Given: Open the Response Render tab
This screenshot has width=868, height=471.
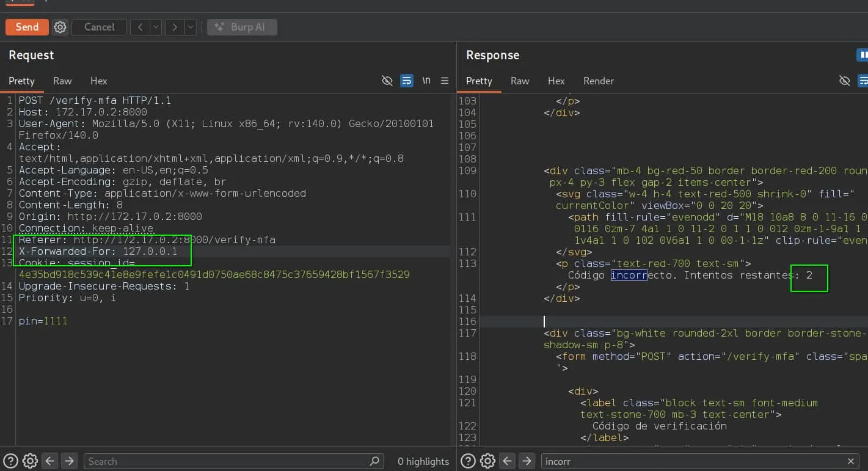Looking at the screenshot, I should coord(598,81).
